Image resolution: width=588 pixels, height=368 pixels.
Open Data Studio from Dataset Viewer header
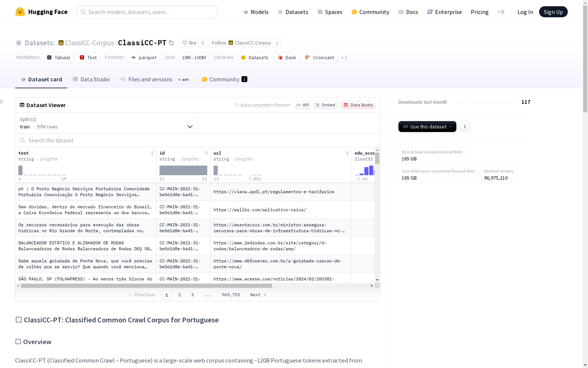[358, 105]
